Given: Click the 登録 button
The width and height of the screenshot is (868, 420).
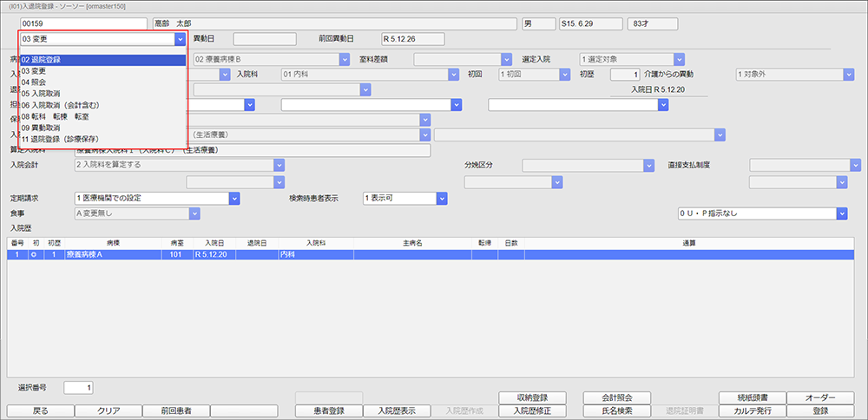Looking at the screenshot, I should pyautogui.click(x=820, y=410).
